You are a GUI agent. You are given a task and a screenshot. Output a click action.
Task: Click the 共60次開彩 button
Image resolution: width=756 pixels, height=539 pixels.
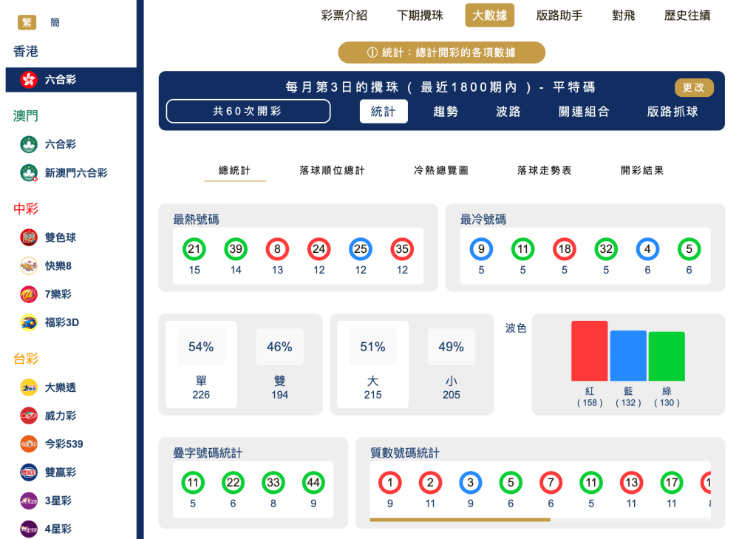248,111
